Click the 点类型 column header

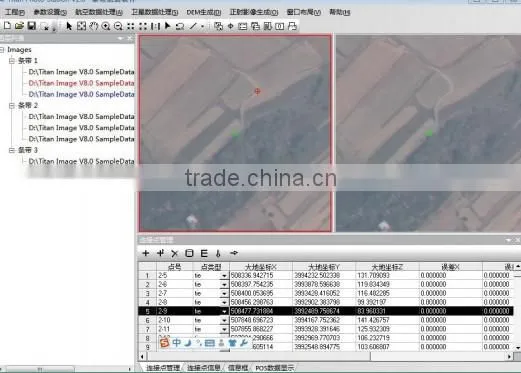click(x=211, y=267)
